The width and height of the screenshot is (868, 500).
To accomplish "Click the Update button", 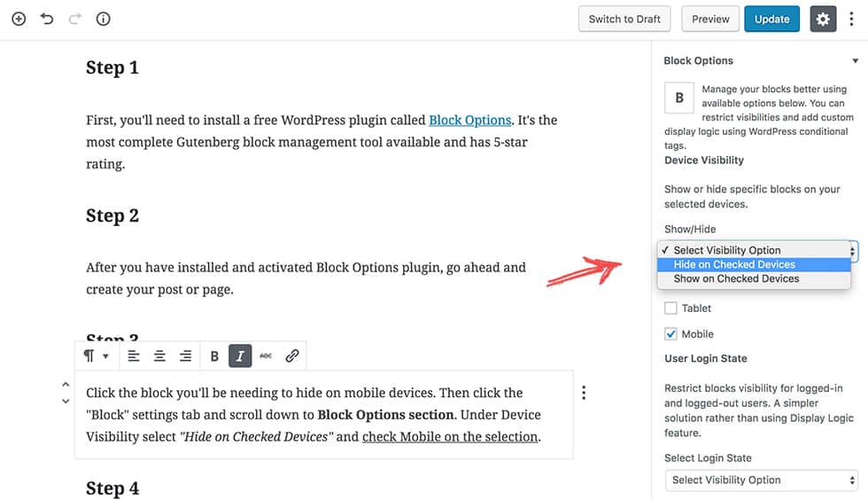I will [771, 19].
